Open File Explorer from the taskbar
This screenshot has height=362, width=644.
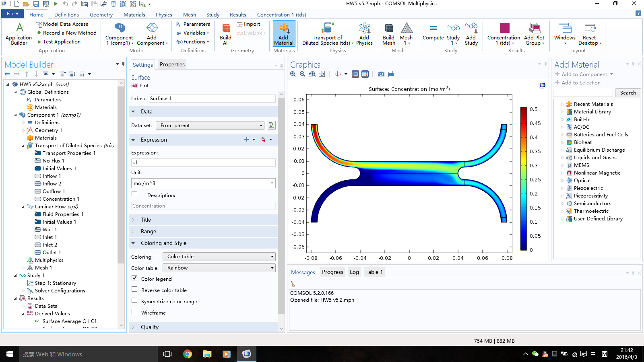pyautogui.click(x=207, y=354)
